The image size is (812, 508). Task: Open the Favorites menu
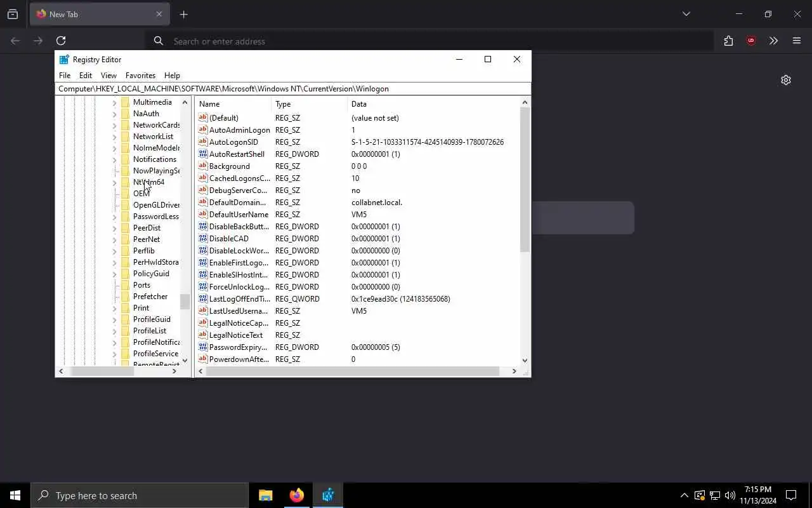pos(140,75)
